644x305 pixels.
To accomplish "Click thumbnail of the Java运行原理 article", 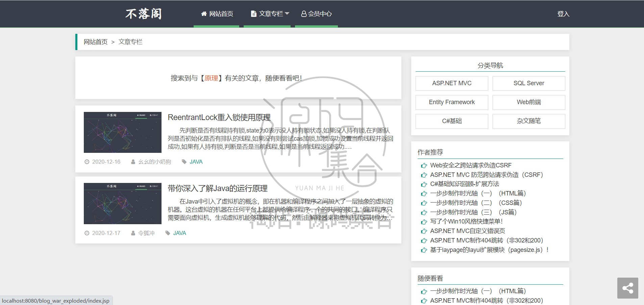I will [x=123, y=204].
